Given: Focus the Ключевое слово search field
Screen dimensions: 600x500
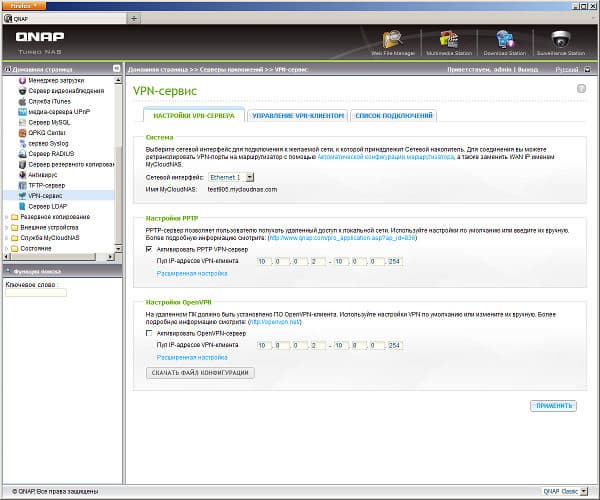Looking at the screenshot, I should [36, 293].
